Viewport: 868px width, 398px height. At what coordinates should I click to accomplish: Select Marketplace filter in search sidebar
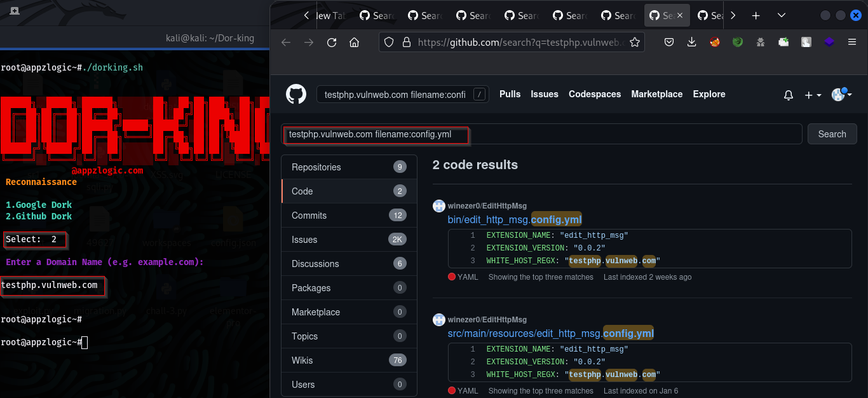click(x=349, y=312)
